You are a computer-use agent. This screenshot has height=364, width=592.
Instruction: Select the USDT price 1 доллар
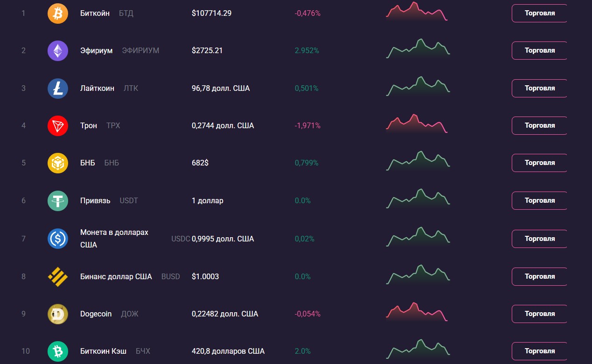tap(208, 200)
